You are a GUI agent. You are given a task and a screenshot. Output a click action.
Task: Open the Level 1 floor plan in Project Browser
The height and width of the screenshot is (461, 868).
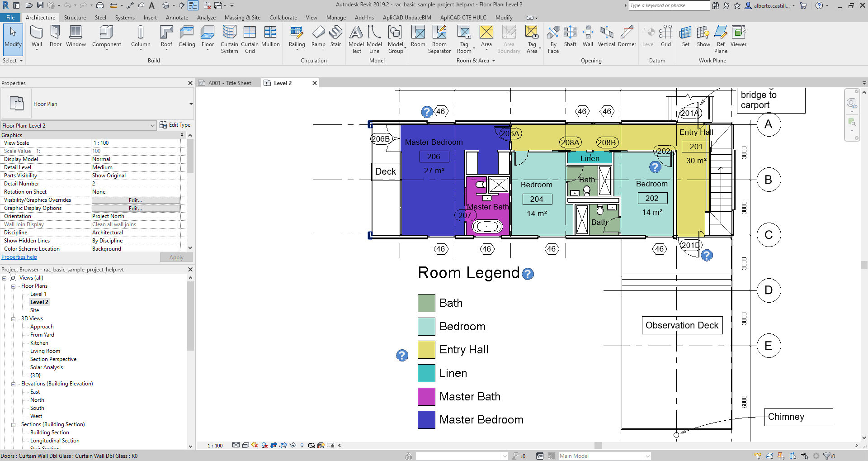coord(38,294)
